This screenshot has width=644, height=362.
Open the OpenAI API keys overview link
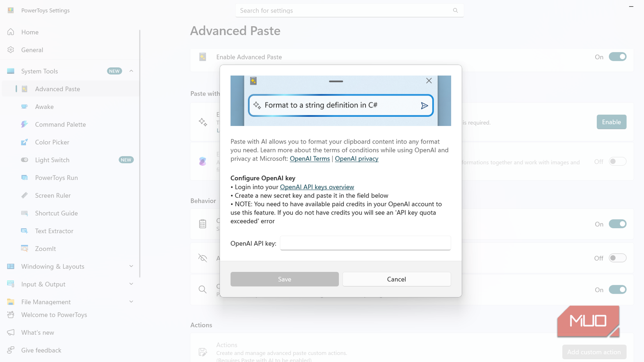point(317,187)
